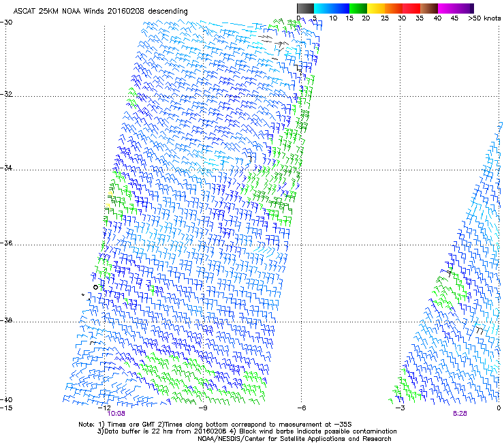504x443 pixels.
Task: Click the '-12' longitude axis label
Action: pos(104,408)
